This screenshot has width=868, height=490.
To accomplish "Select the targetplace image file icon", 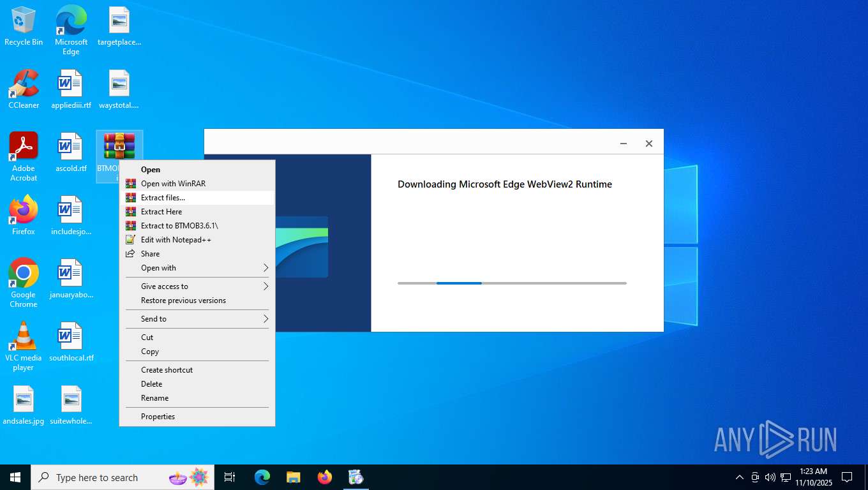I will (x=119, y=26).
